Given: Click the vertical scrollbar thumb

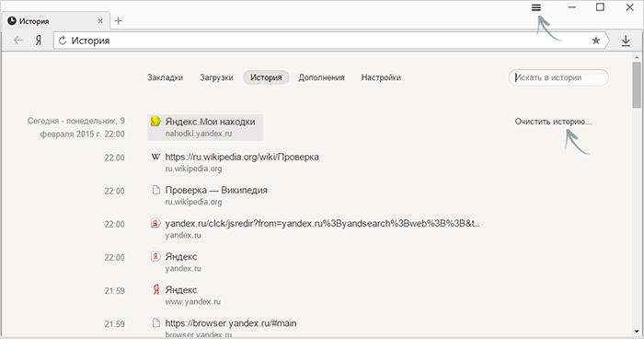Looking at the screenshot, I should (x=637, y=85).
